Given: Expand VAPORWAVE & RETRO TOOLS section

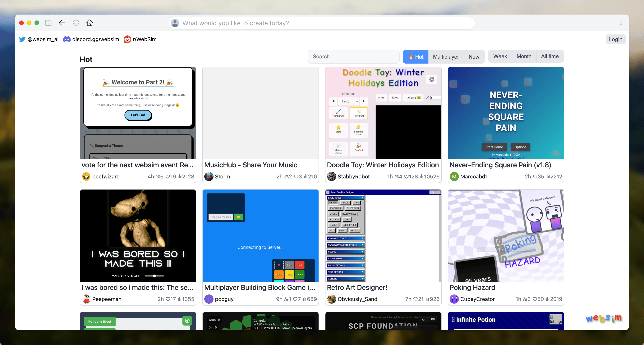Looking at the screenshot, I should point(346,245).
